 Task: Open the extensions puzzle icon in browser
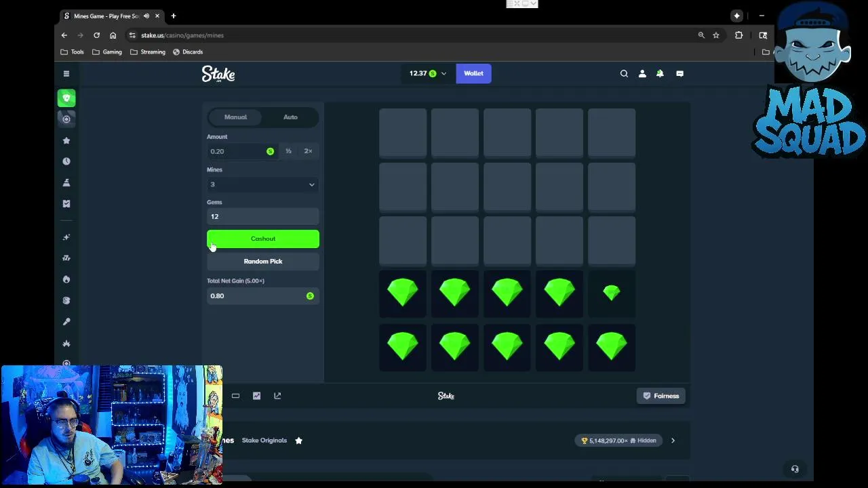tap(738, 35)
